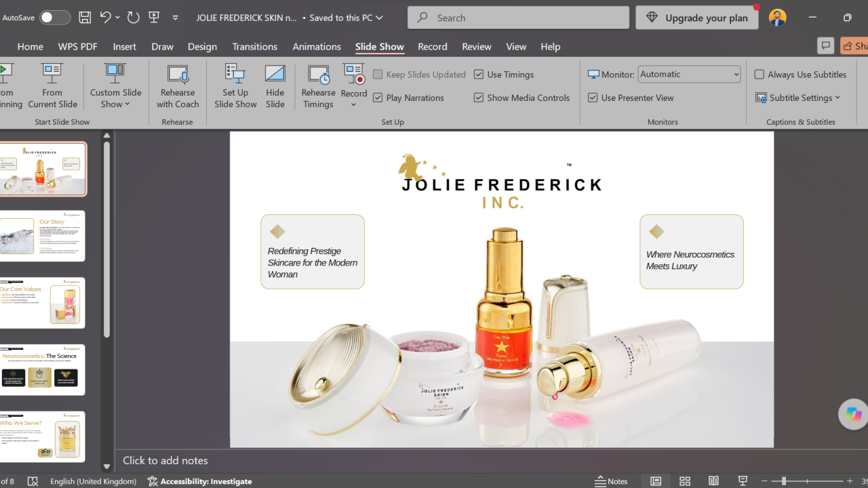This screenshot has height=488, width=868.
Task: Open the Saved to this PC dropdown
Action: coord(346,18)
